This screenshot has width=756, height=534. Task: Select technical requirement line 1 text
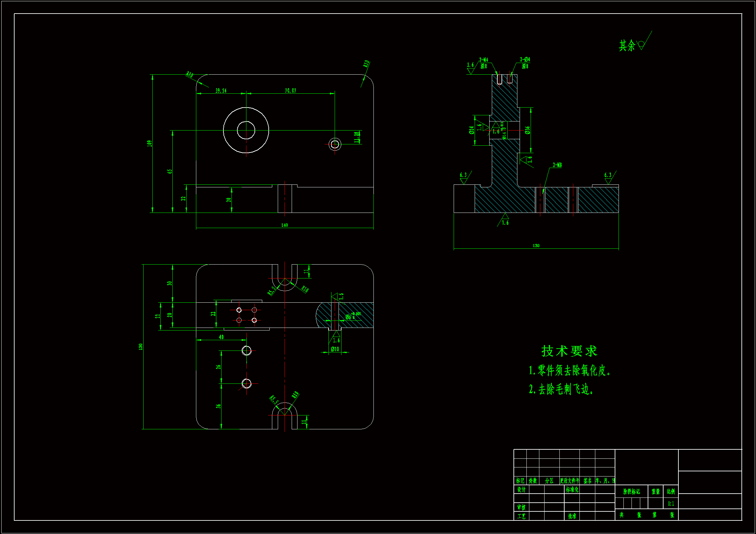point(570,371)
